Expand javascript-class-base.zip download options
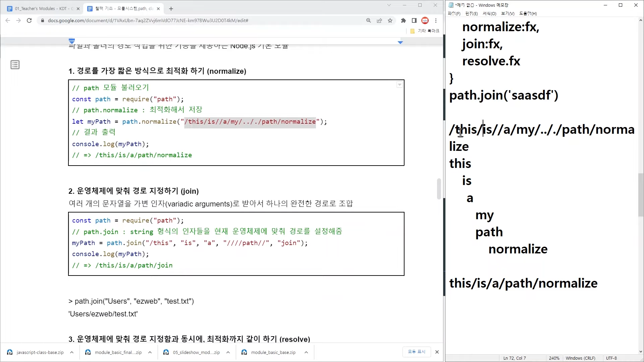The width and height of the screenshot is (644, 362). point(72,352)
